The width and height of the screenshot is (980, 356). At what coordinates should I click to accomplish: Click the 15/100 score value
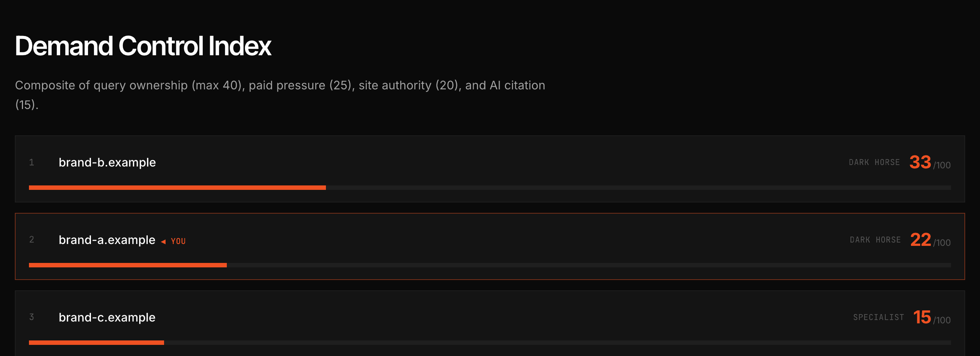tap(932, 318)
